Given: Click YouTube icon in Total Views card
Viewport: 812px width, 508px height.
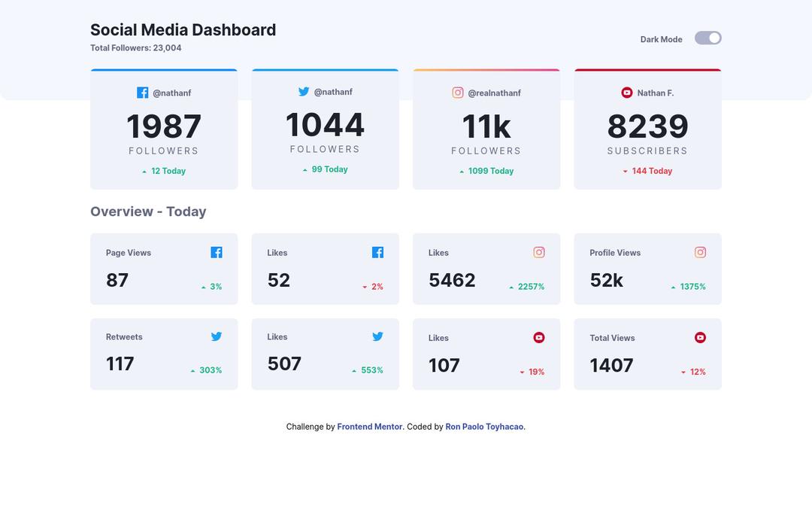Looking at the screenshot, I should point(700,338).
